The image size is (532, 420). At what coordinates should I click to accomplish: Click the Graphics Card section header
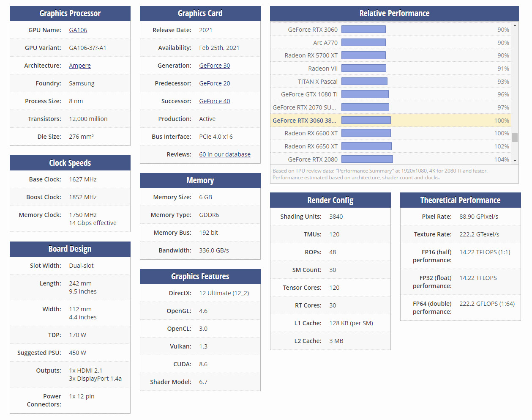200,14
